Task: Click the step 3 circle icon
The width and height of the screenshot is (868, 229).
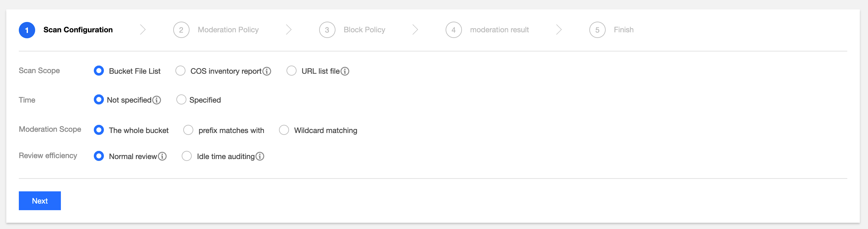Action: pyautogui.click(x=327, y=30)
